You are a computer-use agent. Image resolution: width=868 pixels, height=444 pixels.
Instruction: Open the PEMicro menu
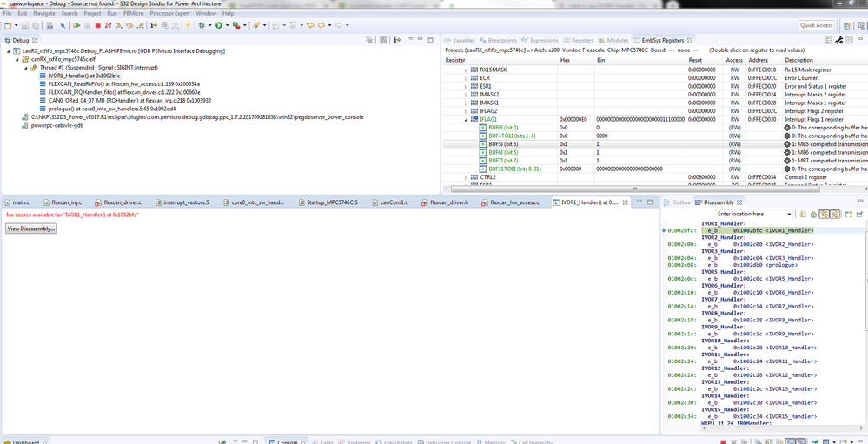tap(132, 13)
